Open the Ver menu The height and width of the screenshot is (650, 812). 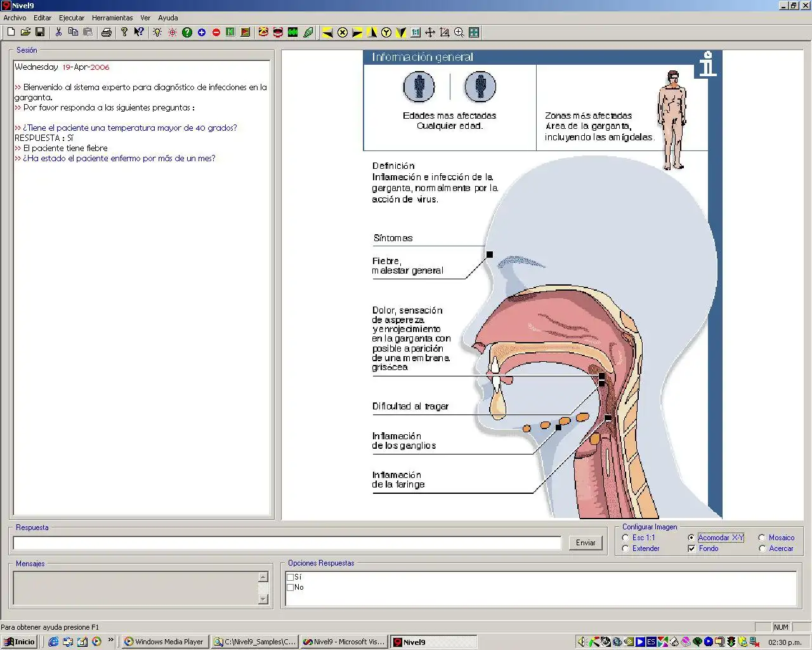(145, 18)
